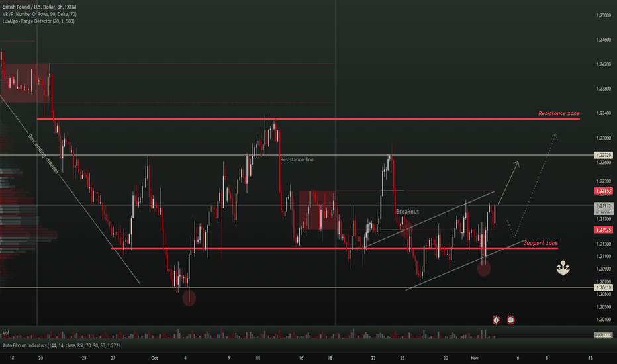Screen dimensions: 617x364
Task: Click the 13 date on time axis
Action: pos(591,358)
